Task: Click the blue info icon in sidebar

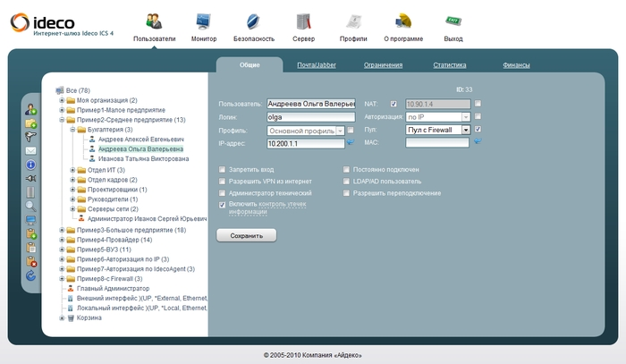Action: (x=30, y=165)
